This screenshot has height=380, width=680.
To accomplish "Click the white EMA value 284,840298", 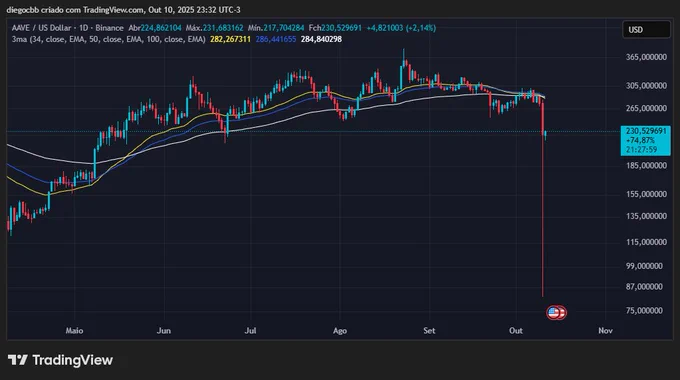I will point(321,39).
